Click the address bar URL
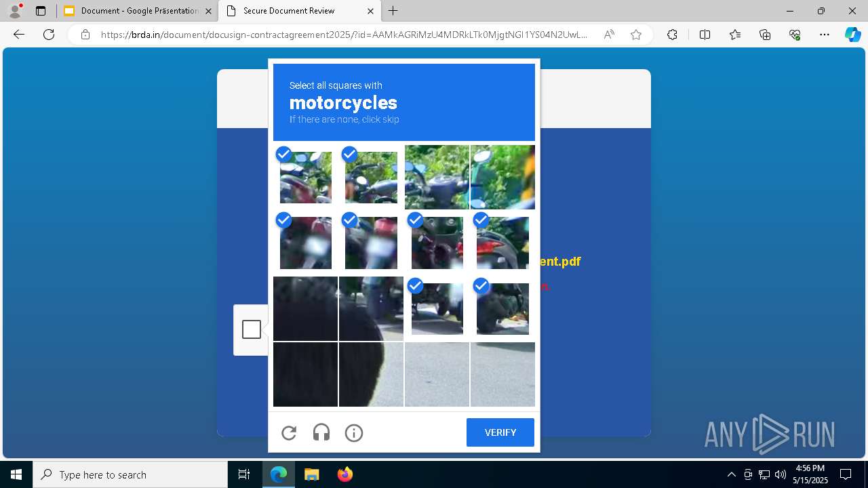The width and height of the screenshot is (868, 488). pyautogui.click(x=344, y=35)
